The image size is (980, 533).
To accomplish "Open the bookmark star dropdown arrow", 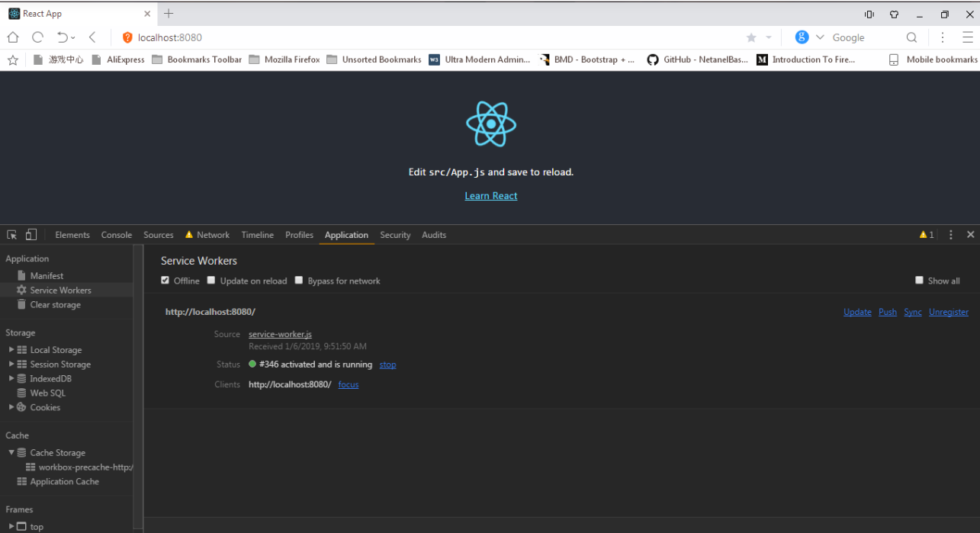I will [769, 37].
